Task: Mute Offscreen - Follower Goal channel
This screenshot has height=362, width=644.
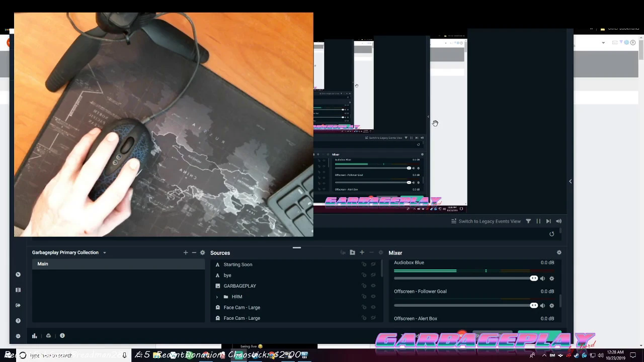Action: coord(542,306)
